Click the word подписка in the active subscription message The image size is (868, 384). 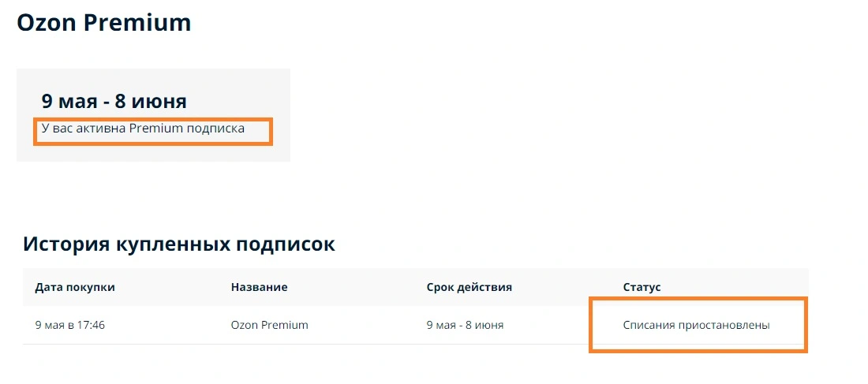(216, 129)
